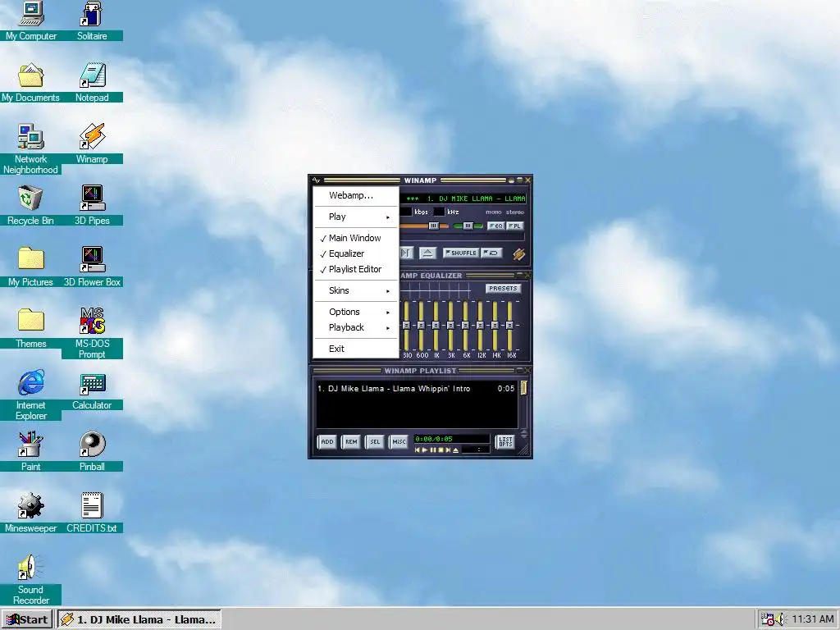Click the taskbar clock showing 11:31 AM
Viewport: 840px width, 630px height.
[x=813, y=619]
